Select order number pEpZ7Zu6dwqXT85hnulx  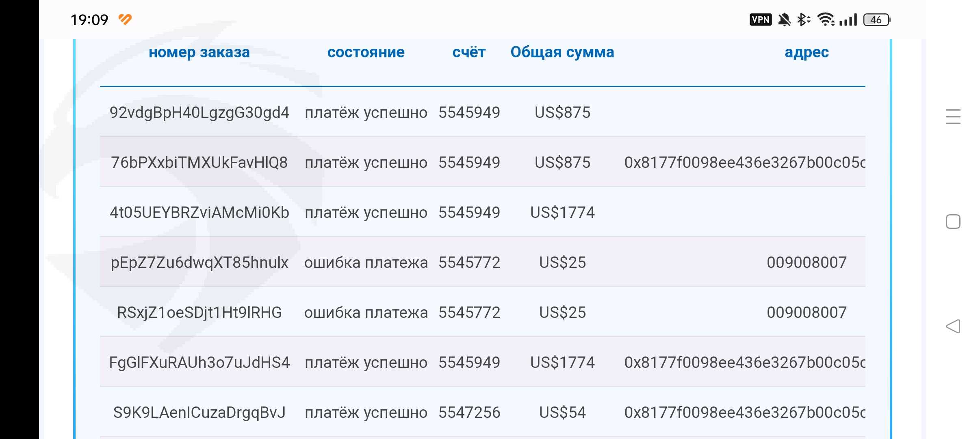(199, 263)
